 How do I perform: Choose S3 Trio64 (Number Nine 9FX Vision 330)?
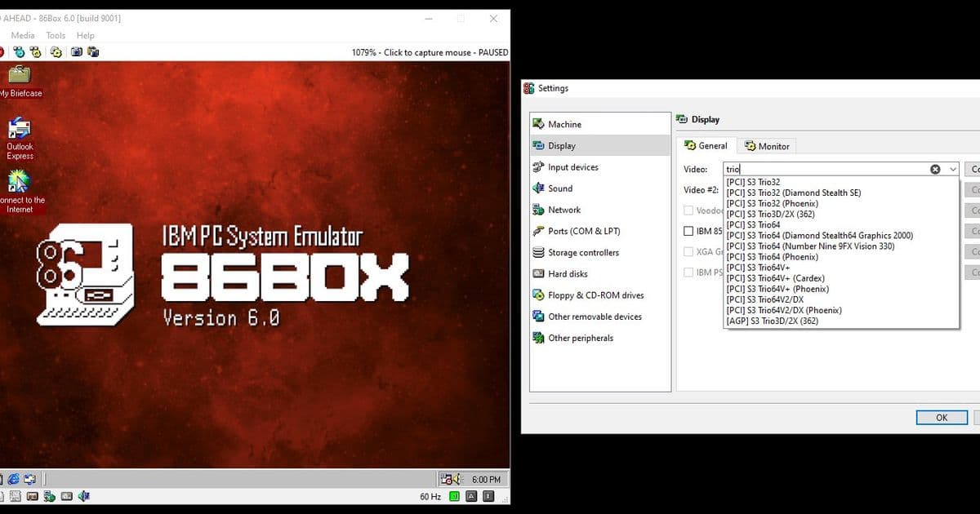pos(841,246)
